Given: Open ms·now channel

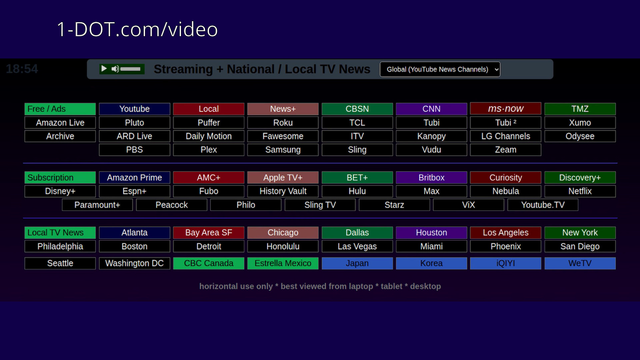Looking at the screenshot, I should [506, 109].
